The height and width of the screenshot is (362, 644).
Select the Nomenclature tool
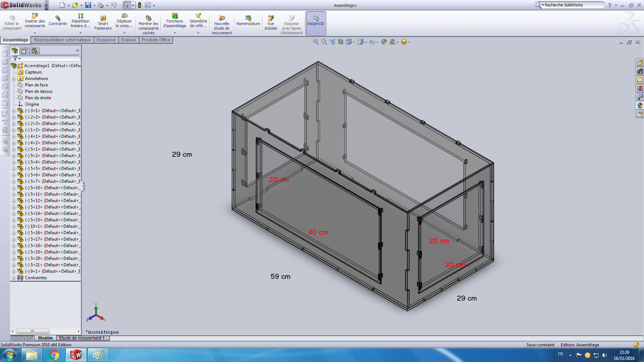pos(248,21)
